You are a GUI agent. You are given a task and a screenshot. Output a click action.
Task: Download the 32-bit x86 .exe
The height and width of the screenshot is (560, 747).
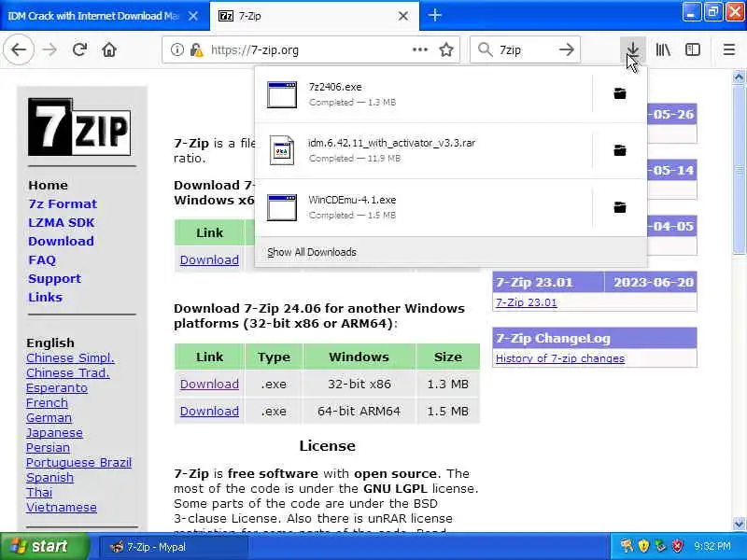pyautogui.click(x=209, y=384)
